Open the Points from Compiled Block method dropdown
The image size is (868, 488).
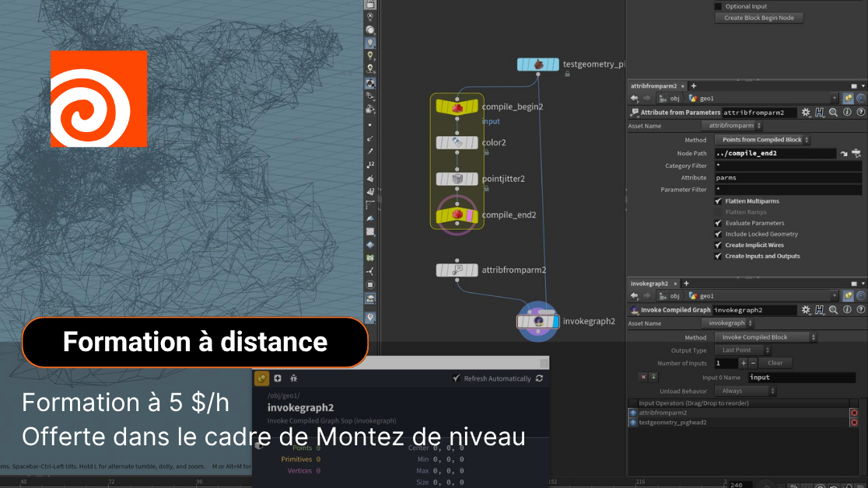[762, 140]
